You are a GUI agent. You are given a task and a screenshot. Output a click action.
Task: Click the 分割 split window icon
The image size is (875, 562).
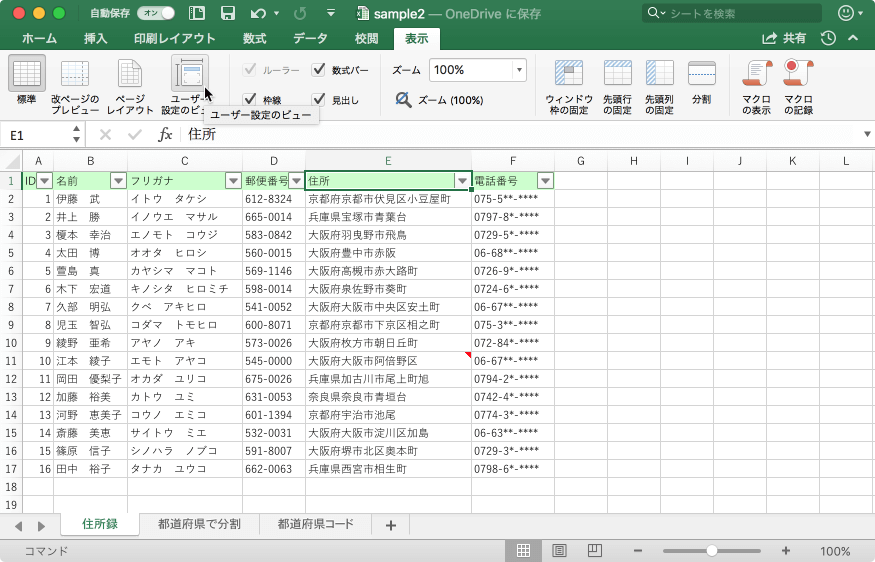(x=701, y=74)
